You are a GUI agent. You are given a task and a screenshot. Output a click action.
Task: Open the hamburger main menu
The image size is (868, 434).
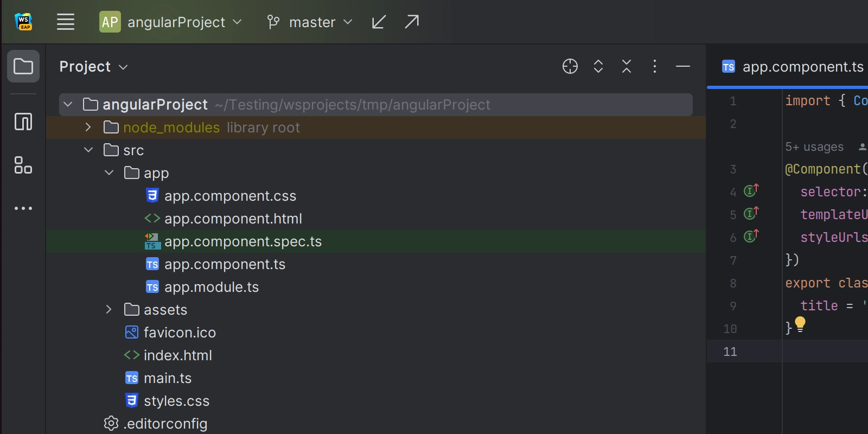click(66, 22)
